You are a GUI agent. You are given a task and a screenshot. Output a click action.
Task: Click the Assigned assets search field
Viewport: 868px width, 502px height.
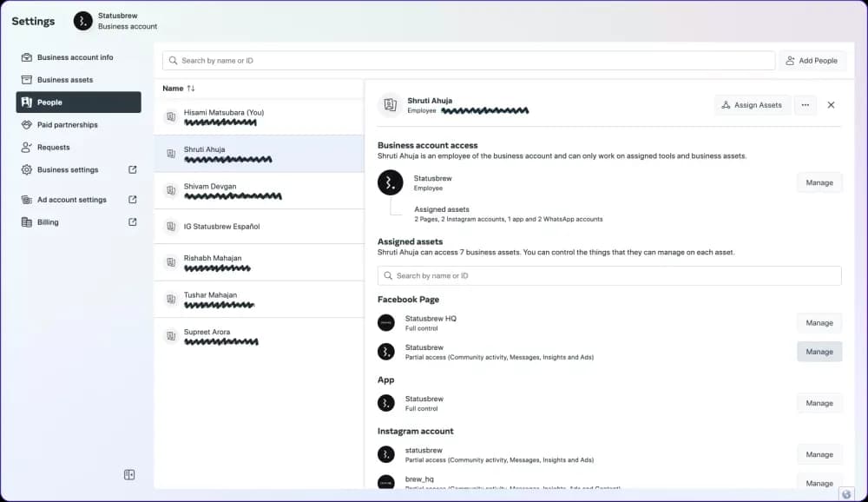click(x=609, y=276)
